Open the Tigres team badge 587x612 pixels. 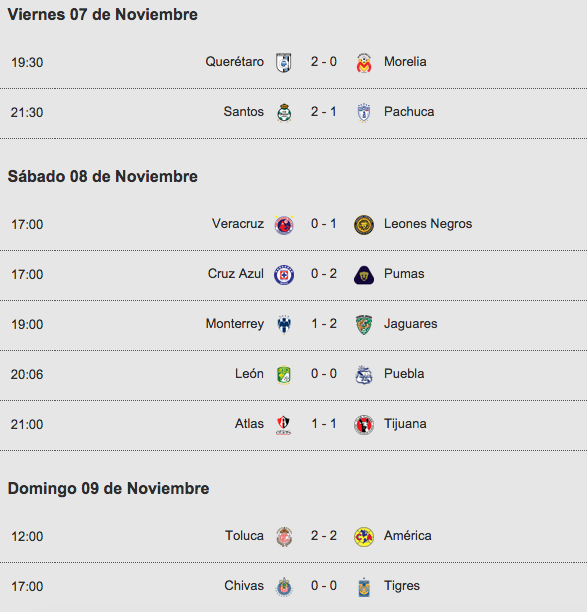tap(364, 587)
